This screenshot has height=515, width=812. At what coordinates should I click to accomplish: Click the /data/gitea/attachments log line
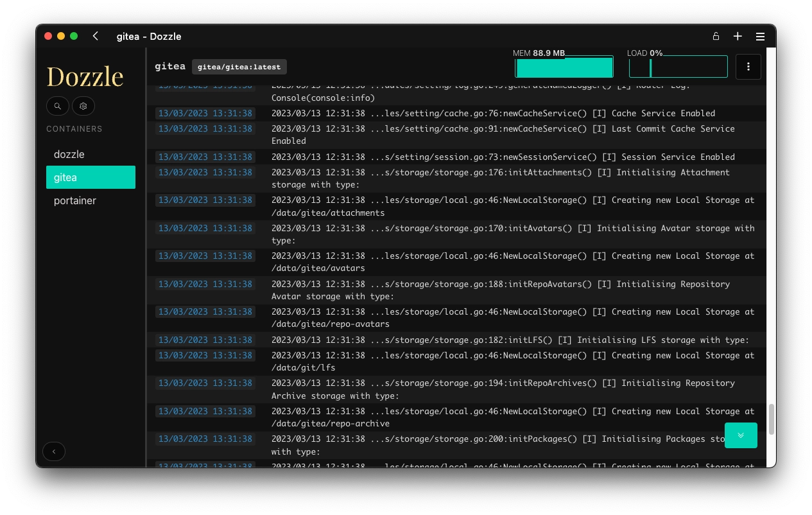(456, 206)
